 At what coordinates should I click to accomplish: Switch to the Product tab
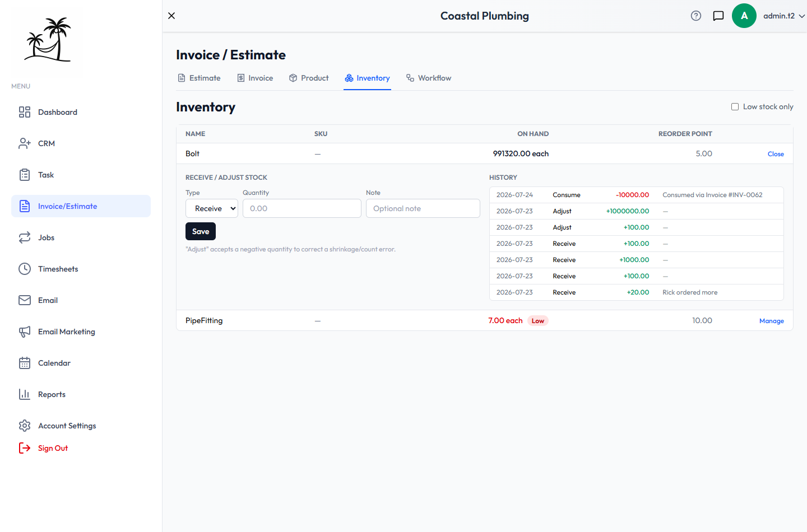309,78
